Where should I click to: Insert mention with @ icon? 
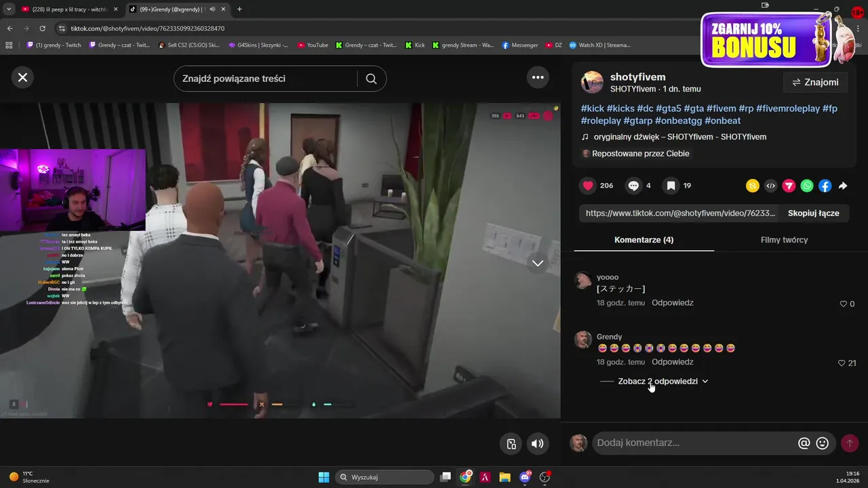pyautogui.click(x=804, y=443)
